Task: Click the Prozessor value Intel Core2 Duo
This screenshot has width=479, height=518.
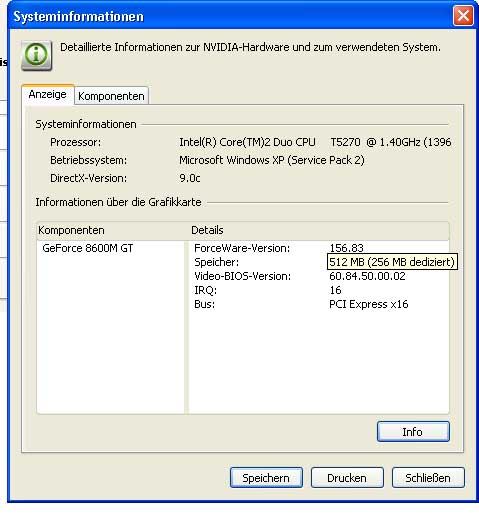Action: (315, 142)
